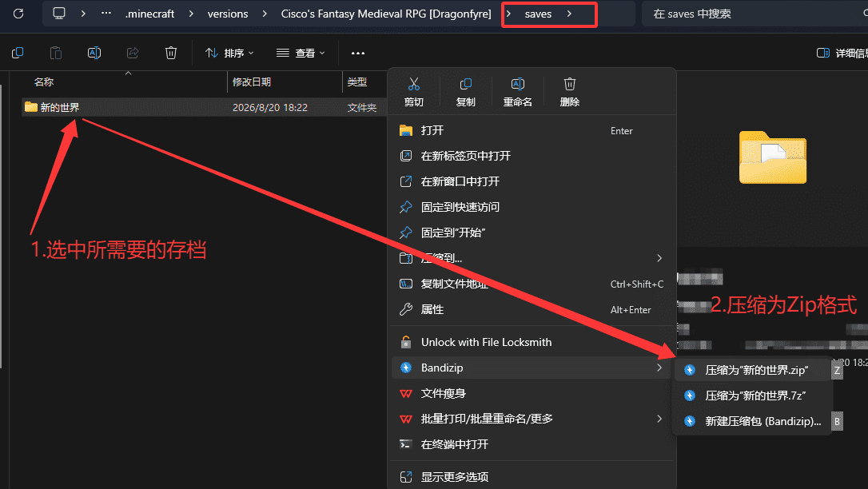Choose 固定到"开始" menu entry
Viewport: 868px width, 489px height.
pyautogui.click(x=532, y=233)
